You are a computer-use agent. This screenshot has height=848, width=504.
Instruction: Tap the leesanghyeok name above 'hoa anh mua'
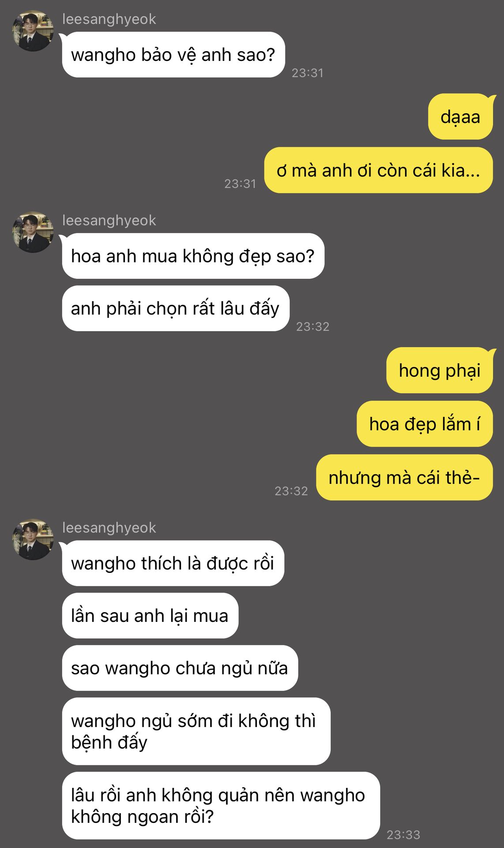109,220
